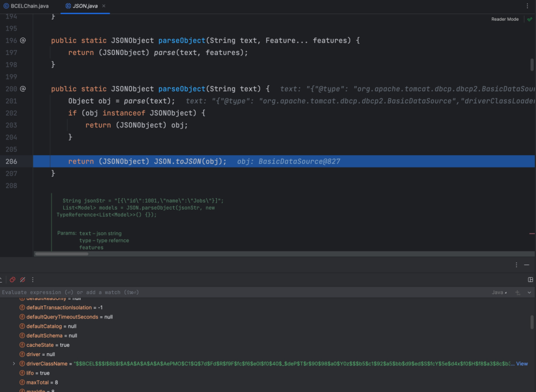Click the debugger layout settings icon
The width and height of the screenshot is (536, 392).
(x=530, y=280)
